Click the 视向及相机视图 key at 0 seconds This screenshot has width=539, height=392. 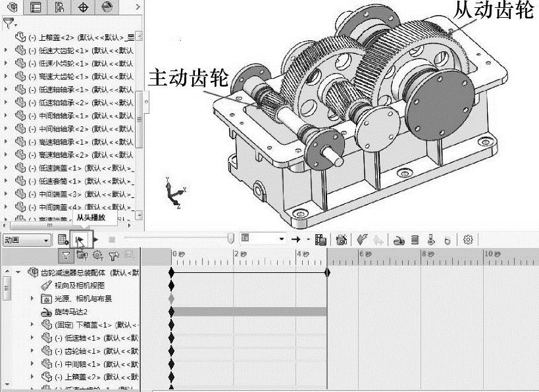(171, 285)
